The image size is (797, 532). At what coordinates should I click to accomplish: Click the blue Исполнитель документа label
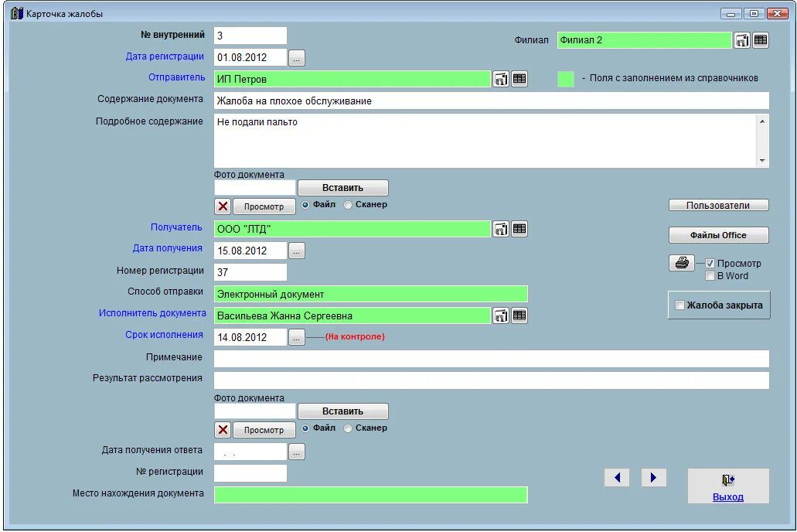pyautogui.click(x=152, y=313)
